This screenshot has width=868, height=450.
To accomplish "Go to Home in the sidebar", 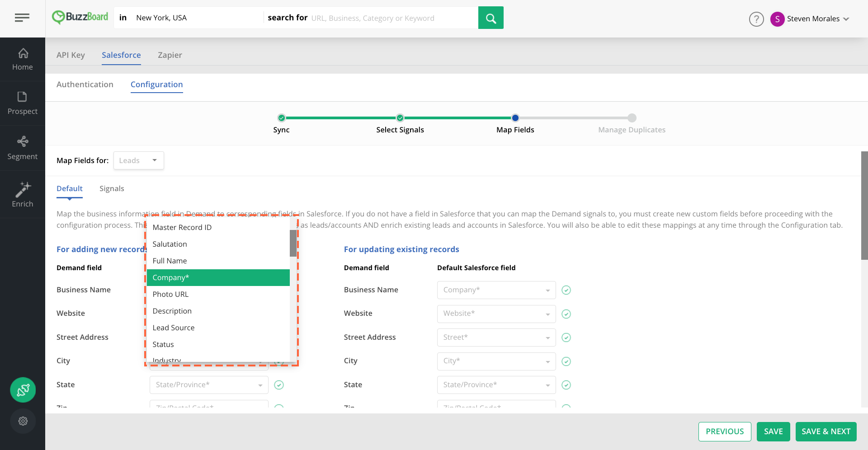I will tap(23, 59).
